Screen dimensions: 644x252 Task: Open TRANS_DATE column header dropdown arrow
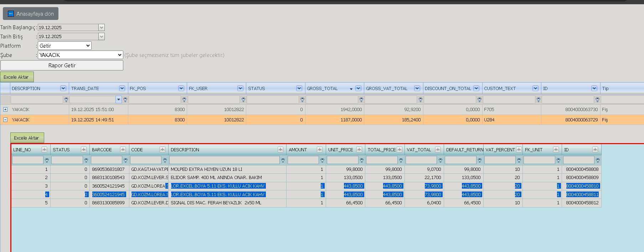(x=122, y=88)
